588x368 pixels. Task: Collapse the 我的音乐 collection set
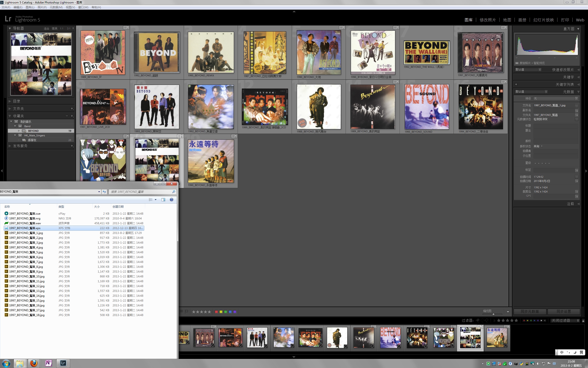pyautogui.click(x=11, y=121)
